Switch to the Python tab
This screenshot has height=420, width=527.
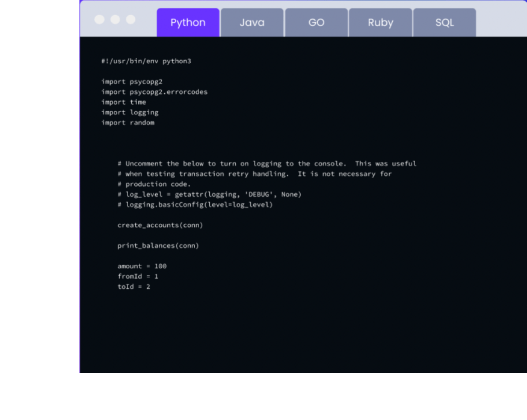[188, 23]
